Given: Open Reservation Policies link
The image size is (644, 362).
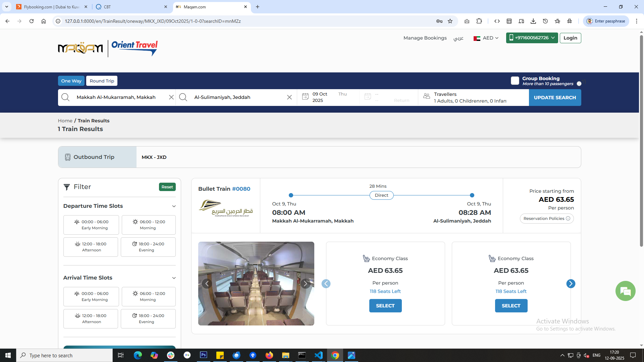Looking at the screenshot, I should (x=546, y=219).
